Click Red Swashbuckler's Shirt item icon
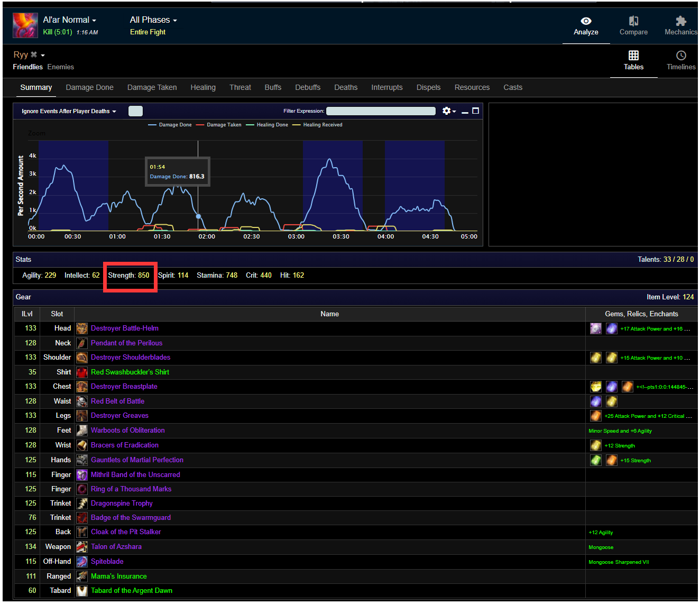Screen dimensions: 700x604 pos(82,372)
